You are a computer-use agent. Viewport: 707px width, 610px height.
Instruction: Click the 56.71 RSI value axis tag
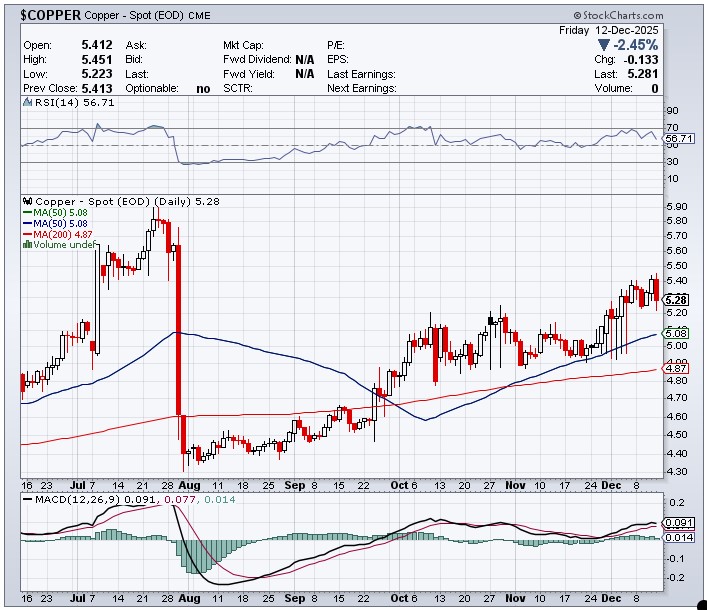click(x=677, y=138)
